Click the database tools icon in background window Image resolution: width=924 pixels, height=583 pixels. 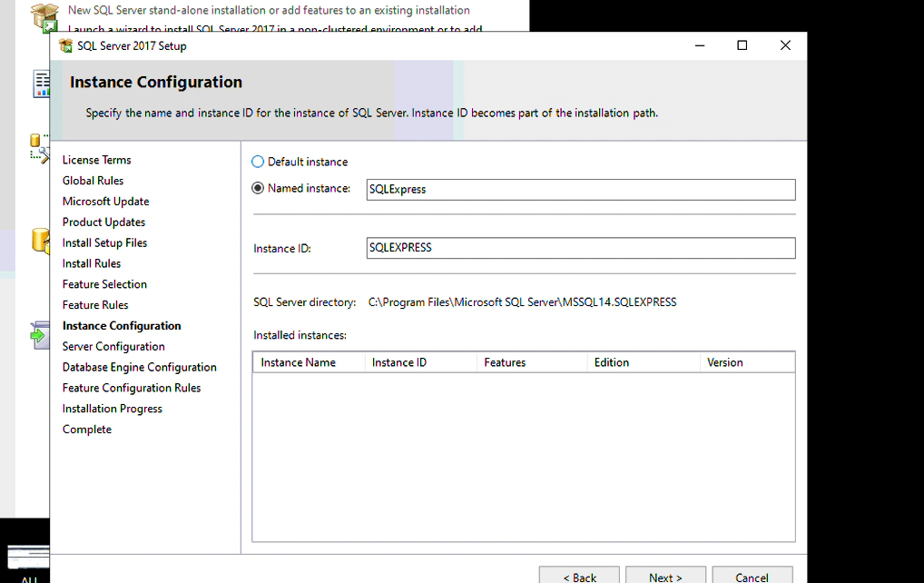[x=39, y=148]
